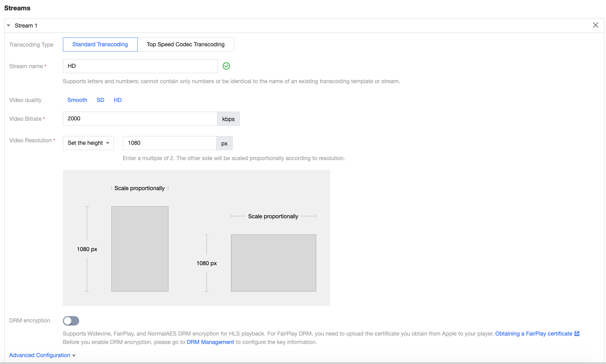
Task: Click the px unit label beside resolution
Action: point(224,143)
